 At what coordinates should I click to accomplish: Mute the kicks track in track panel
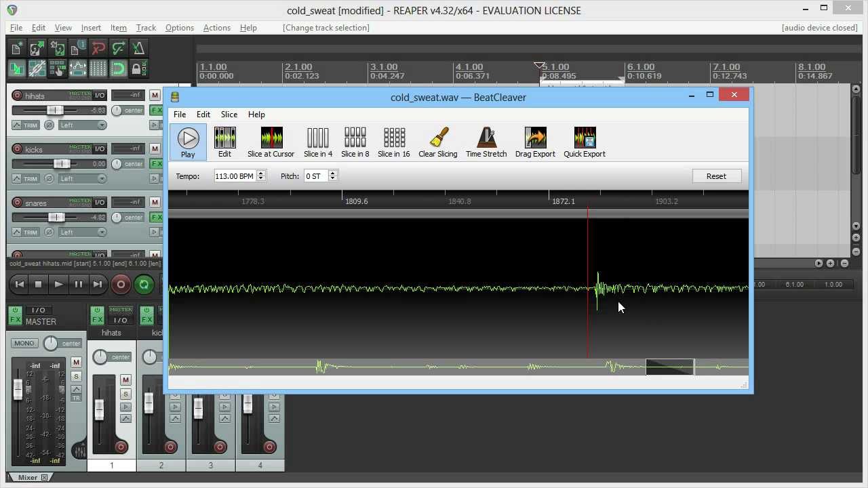tap(155, 149)
